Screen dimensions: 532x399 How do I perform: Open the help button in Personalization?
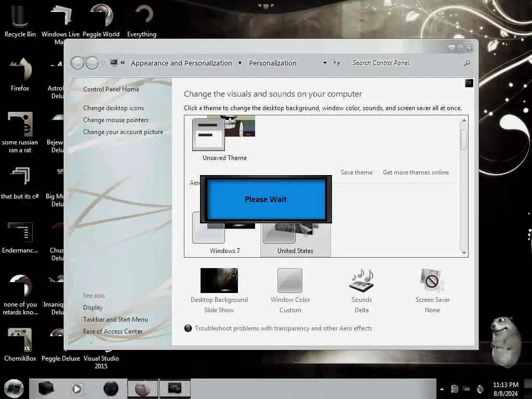(469, 83)
